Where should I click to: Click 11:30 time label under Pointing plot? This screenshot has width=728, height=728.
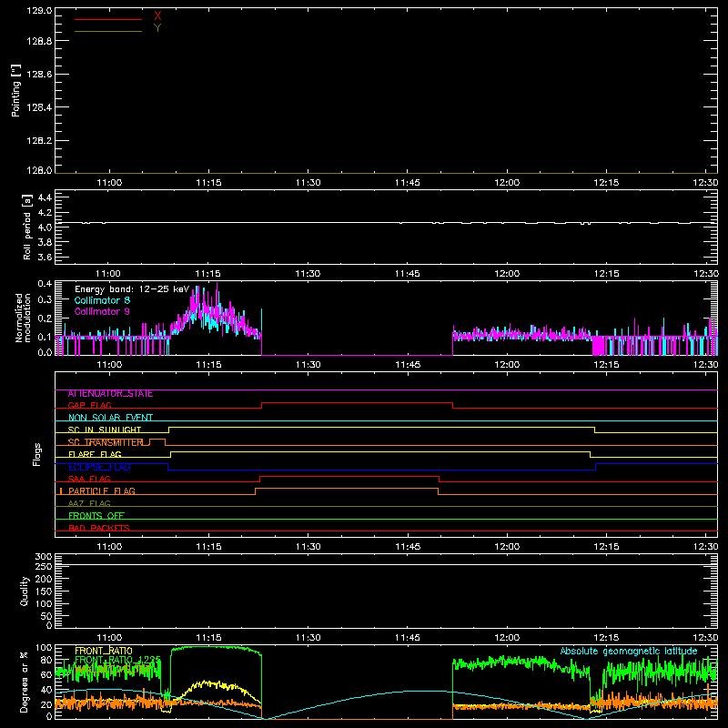(x=308, y=183)
